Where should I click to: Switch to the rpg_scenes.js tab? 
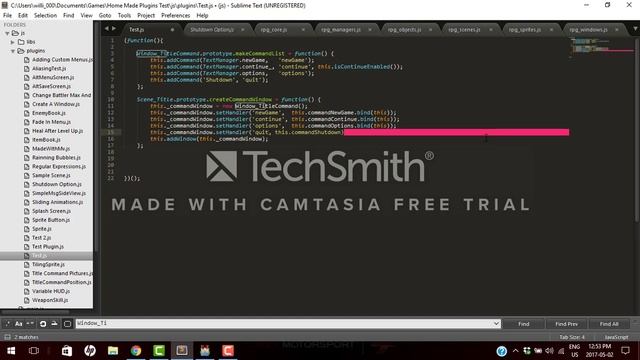(x=464, y=30)
